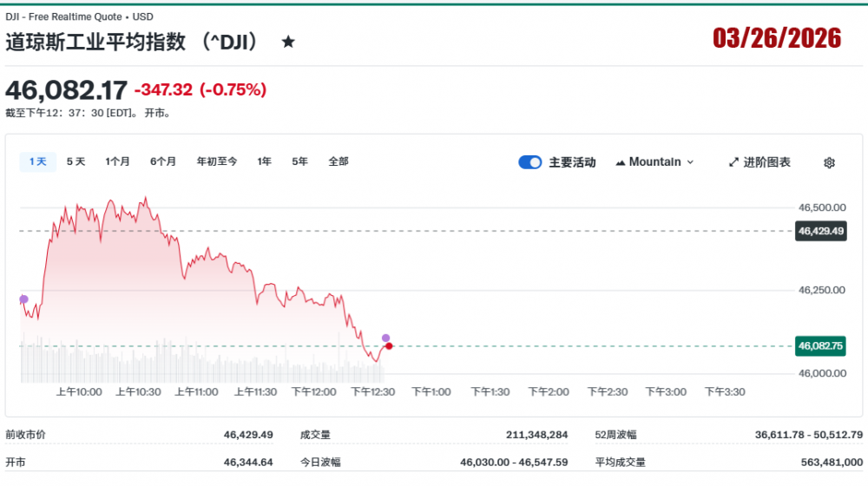Select the 5年 range tab
This screenshot has height=486, width=868.
pyautogui.click(x=299, y=161)
